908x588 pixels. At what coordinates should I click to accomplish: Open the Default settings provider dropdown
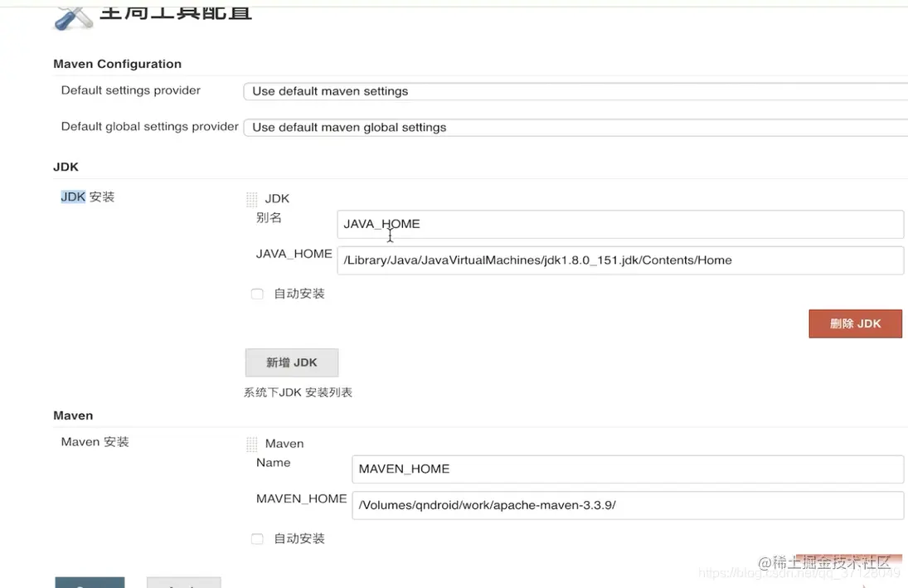click(572, 91)
